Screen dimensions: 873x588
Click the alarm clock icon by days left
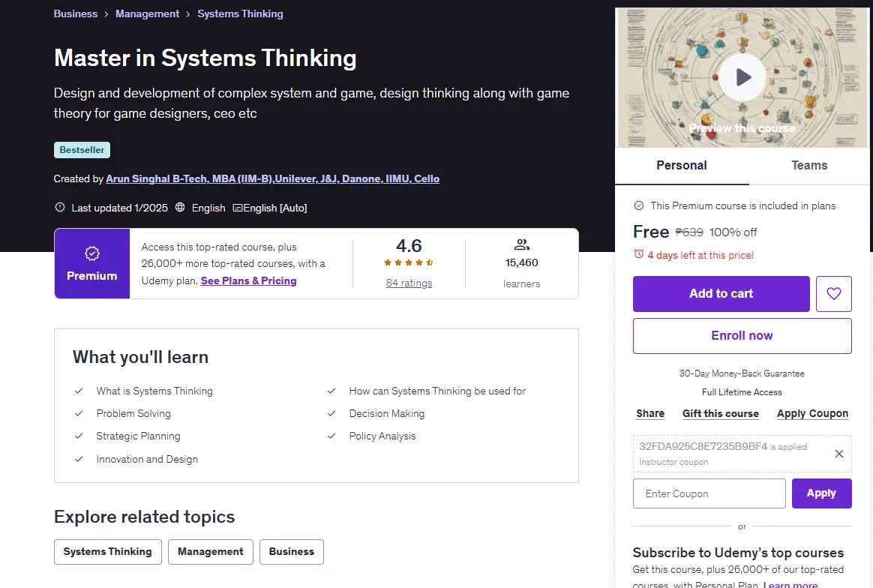(638, 254)
